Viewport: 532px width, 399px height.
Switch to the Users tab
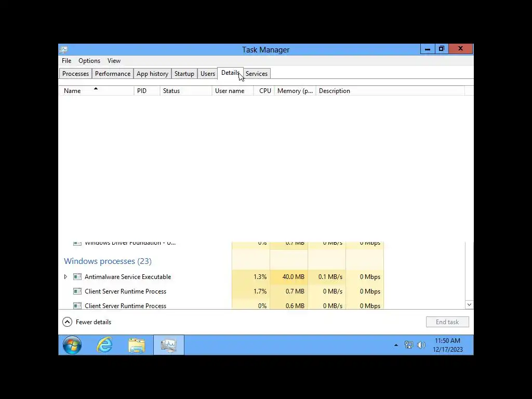(x=208, y=74)
